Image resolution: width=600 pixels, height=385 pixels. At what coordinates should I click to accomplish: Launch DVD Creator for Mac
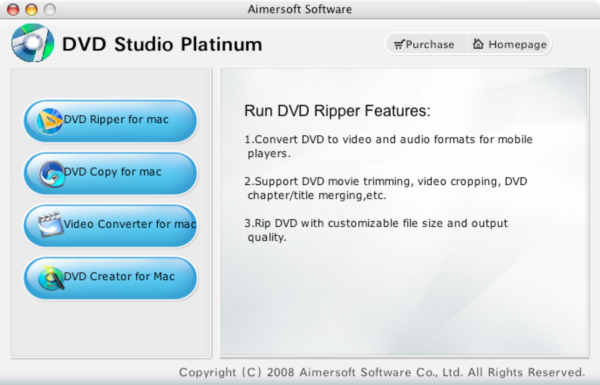pos(111,278)
